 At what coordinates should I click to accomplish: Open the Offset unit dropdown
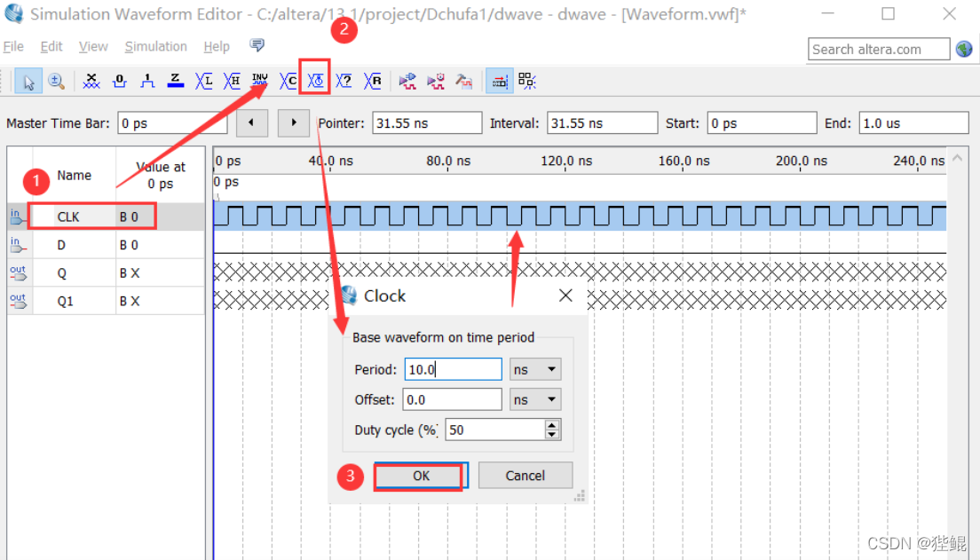point(535,399)
